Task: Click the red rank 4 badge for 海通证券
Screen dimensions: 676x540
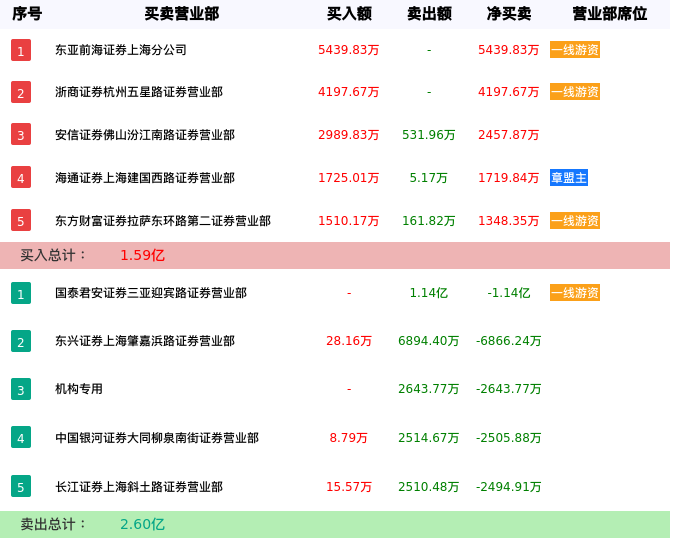Action: tap(21, 177)
